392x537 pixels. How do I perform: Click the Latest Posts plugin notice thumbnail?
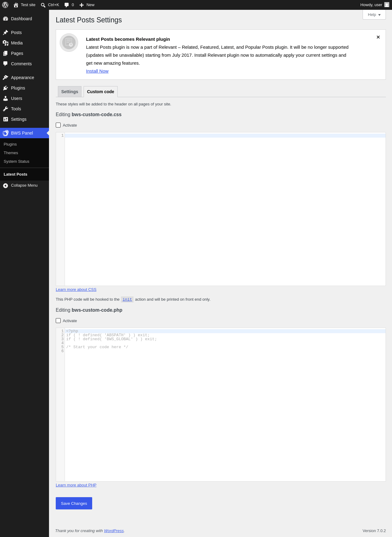point(69,43)
